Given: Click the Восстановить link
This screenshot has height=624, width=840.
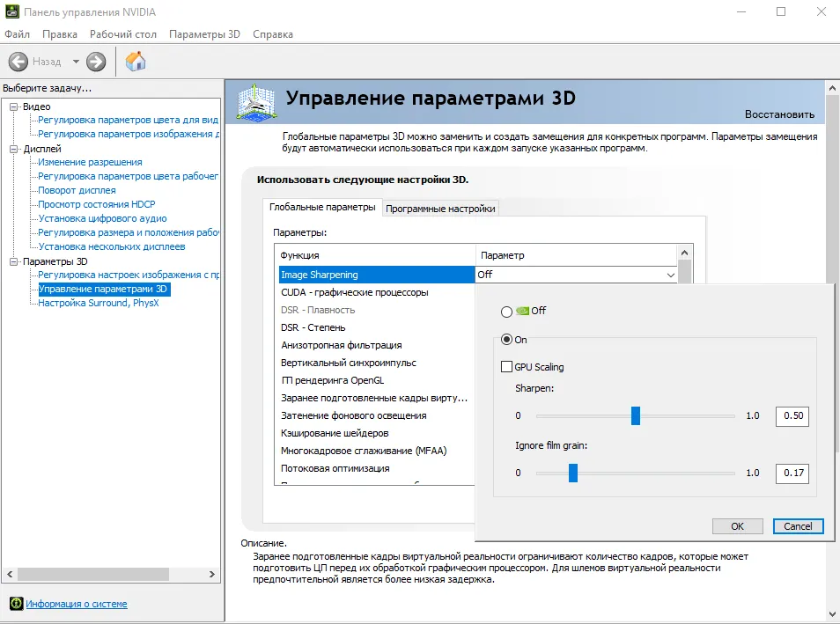Looking at the screenshot, I should pyautogui.click(x=779, y=114).
